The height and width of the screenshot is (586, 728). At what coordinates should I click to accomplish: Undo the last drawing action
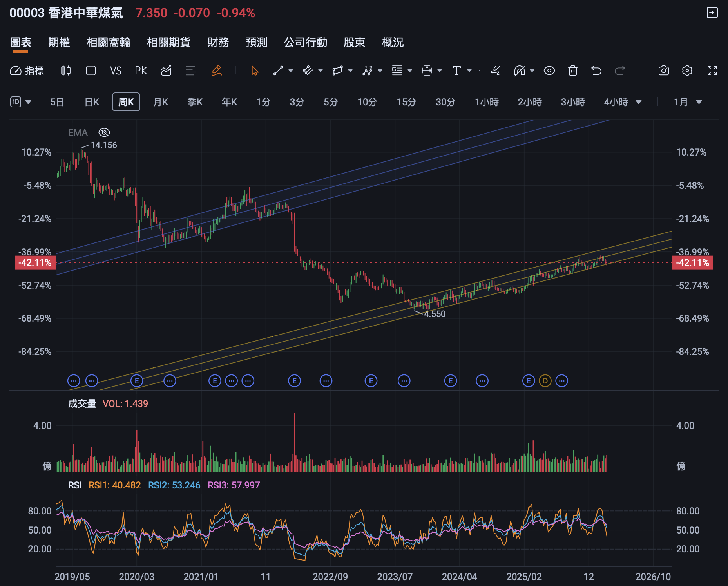pos(596,71)
